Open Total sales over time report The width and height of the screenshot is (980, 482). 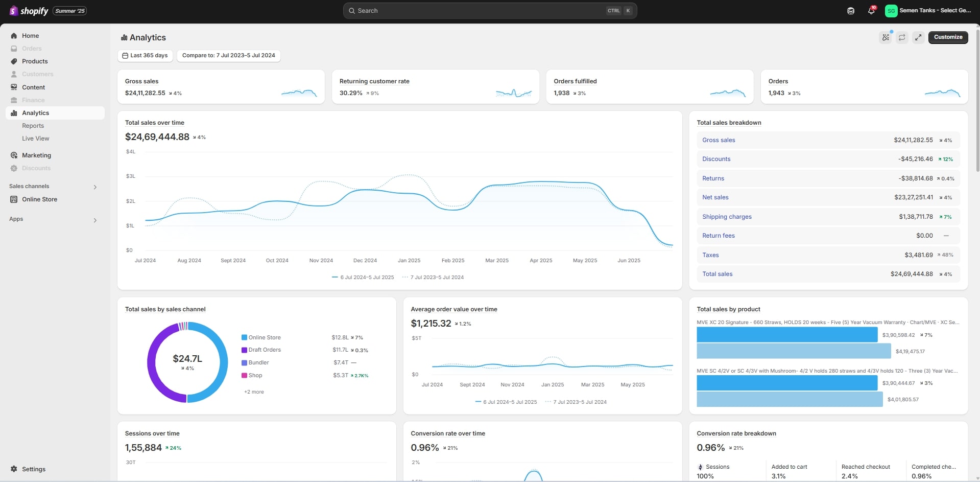pyautogui.click(x=155, y=123)
